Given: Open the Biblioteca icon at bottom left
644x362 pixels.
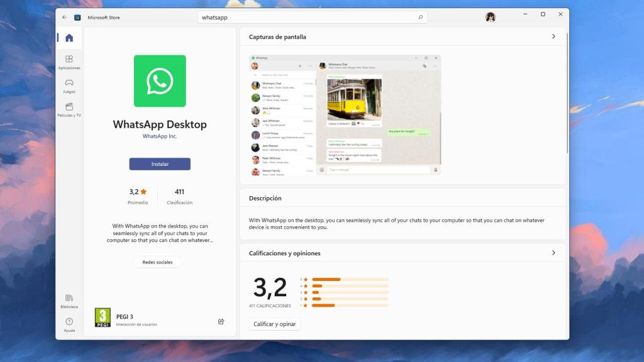Looking at the screenshot, I should 69,300.
